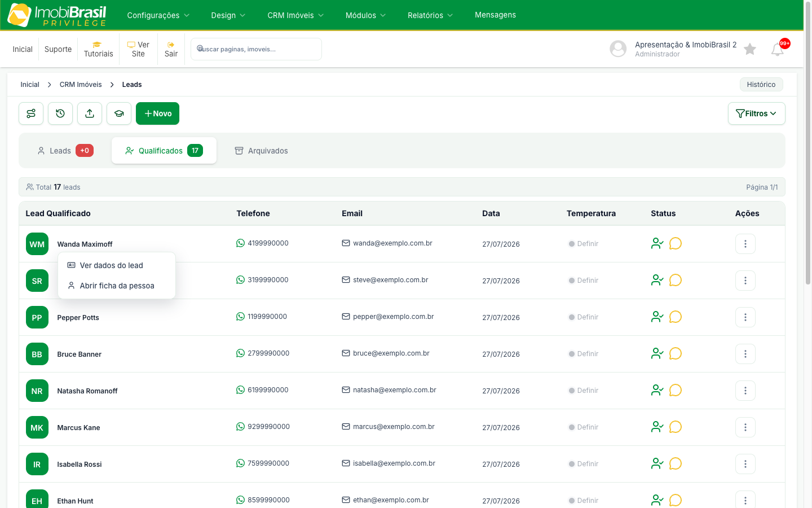Open chat bubble for Isabella Rossi
Image resolution: width=812 pixels, height=508 pixels.
(676, 463)
